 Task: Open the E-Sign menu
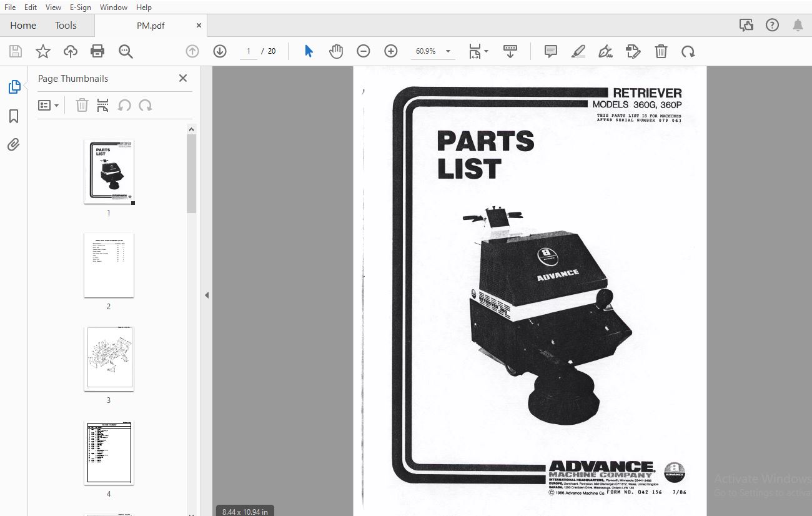(81, 7)
